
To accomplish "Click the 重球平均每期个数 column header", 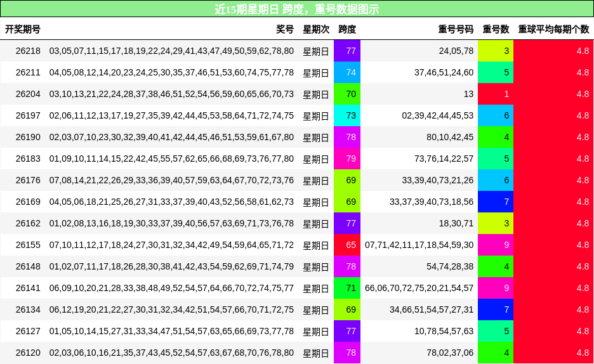I will (x=553, y=29).
